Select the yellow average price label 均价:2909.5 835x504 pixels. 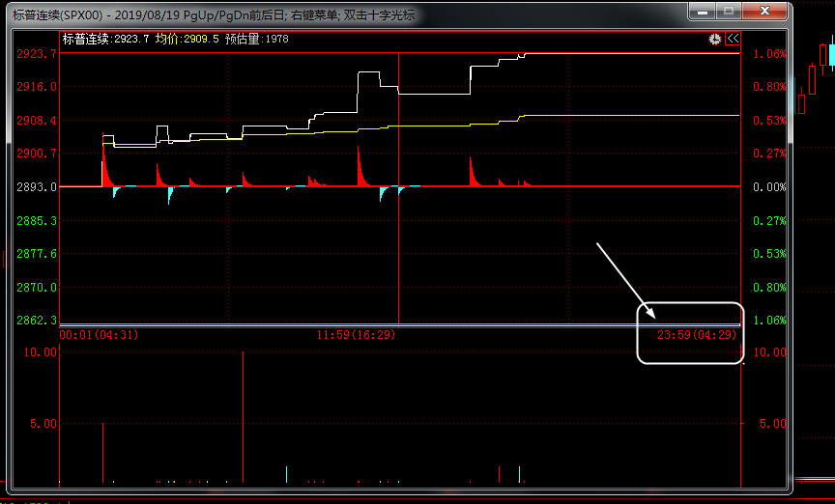187,39
